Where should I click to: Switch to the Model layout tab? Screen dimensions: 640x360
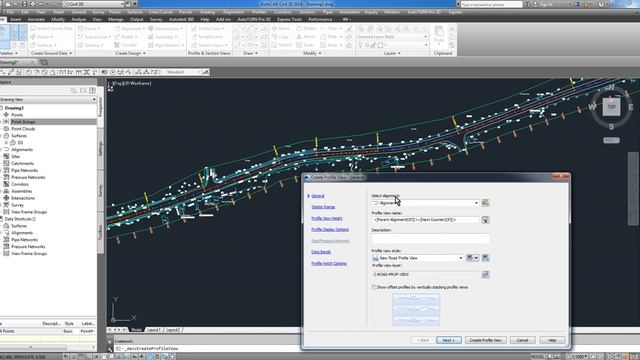coord(136,329)
